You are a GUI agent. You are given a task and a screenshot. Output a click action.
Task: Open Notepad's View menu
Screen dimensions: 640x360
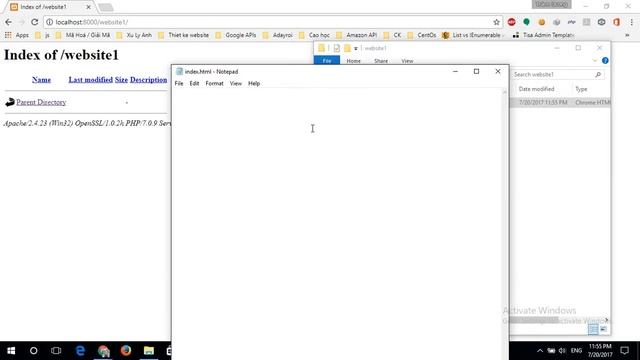(x=236, y=83)
